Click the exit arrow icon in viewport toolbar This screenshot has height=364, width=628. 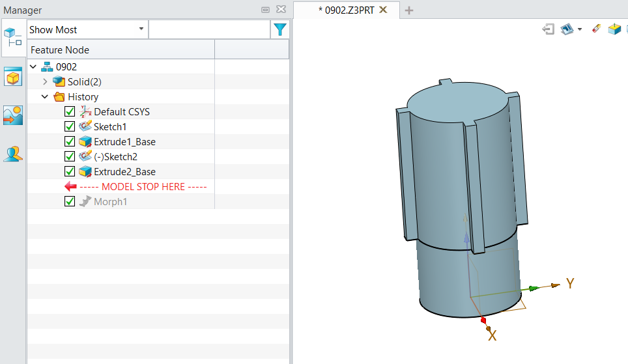coord(548,29)
